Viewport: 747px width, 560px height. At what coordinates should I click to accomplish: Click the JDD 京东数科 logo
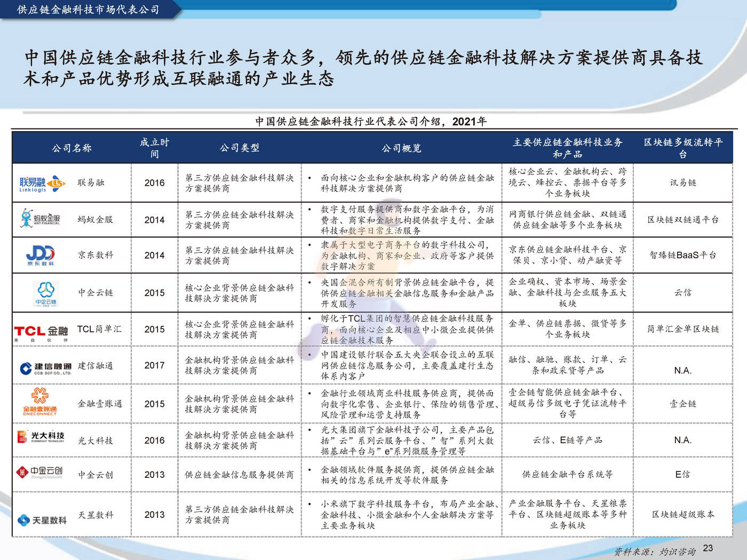pos(41,255)
